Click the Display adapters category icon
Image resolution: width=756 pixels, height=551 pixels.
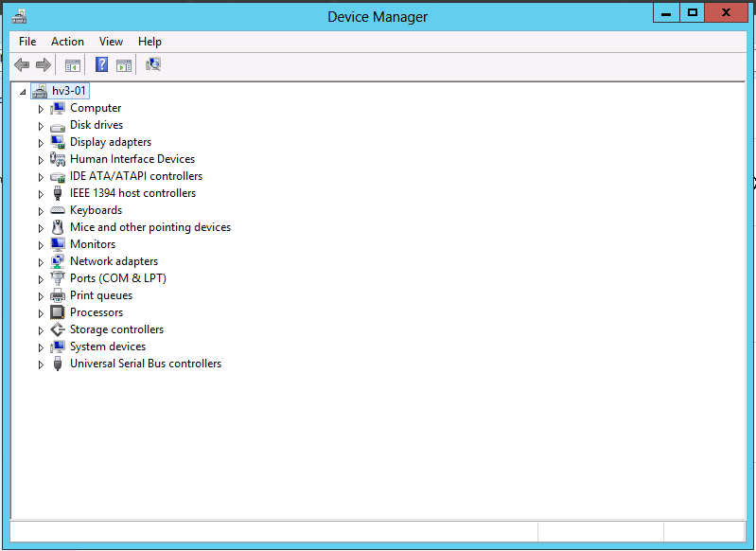tap(58, 142)
